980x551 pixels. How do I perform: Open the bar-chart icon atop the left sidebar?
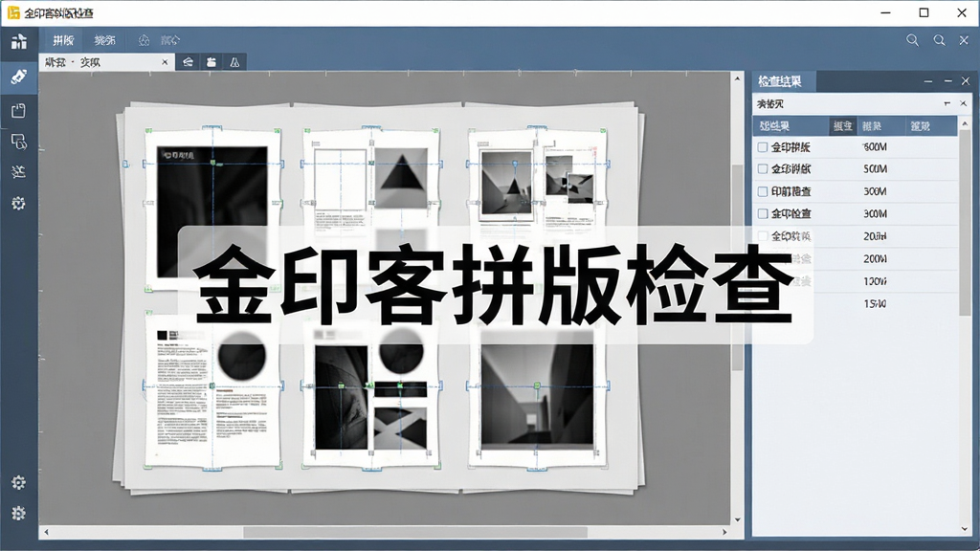[x=19, y=41]
